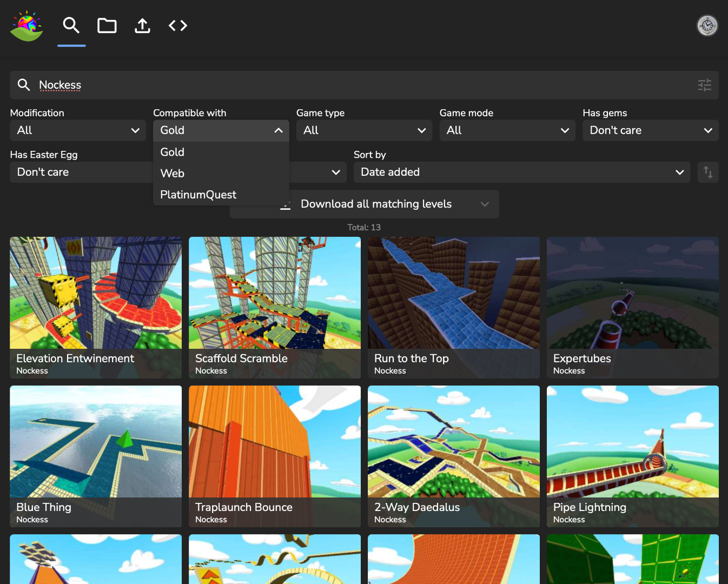Click the Marbleland logo icon

tap(27, 26)
